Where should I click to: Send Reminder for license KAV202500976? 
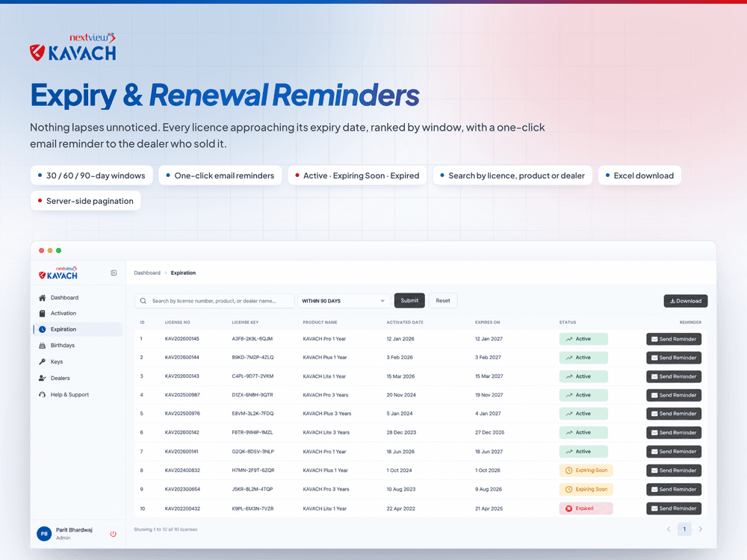pos(674,414)
